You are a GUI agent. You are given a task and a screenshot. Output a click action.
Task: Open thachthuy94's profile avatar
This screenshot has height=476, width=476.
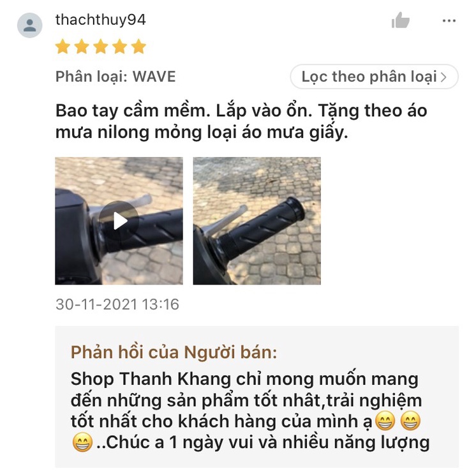click(x=29, y=25)
